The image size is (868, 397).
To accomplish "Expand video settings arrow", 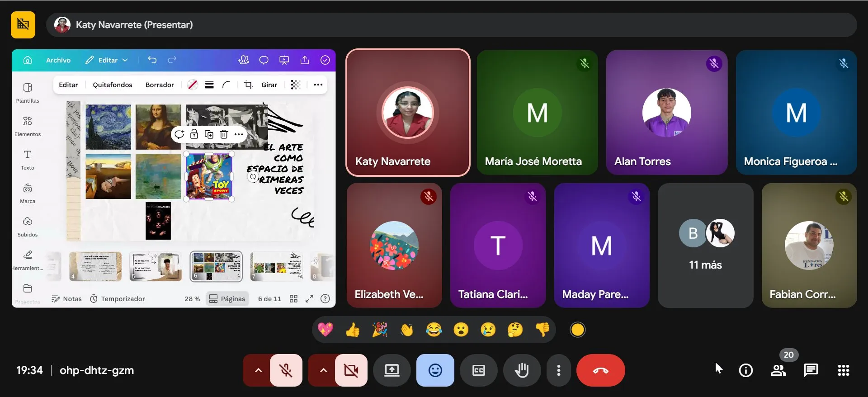I will [x=323, y=370].
